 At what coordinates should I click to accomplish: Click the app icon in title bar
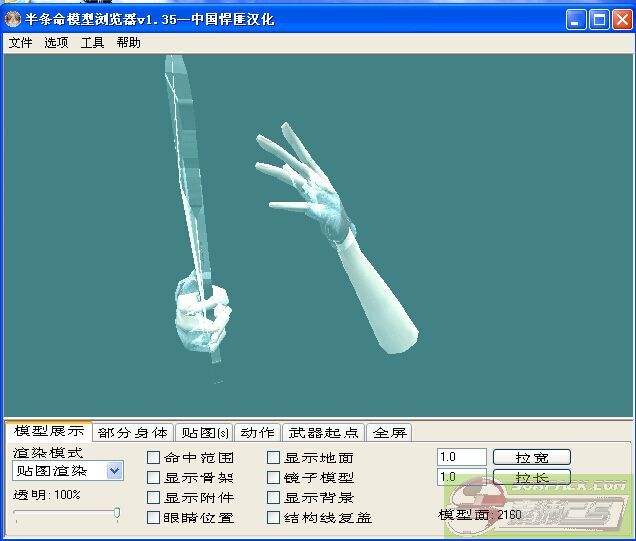13,19
